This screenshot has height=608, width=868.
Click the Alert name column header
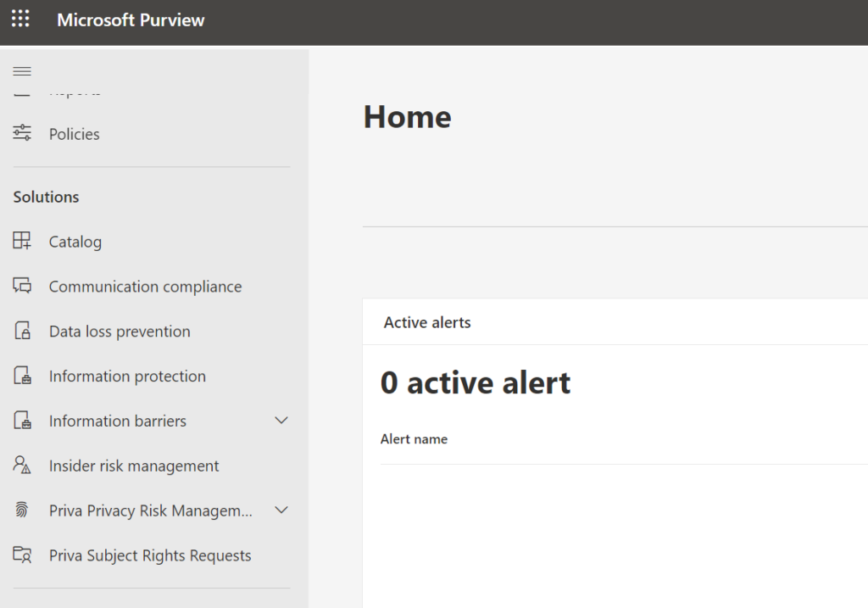(414, 439)
